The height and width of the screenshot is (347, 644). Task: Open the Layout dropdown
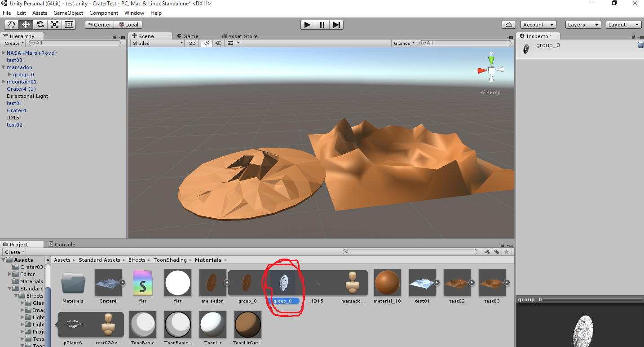click(623, 25)
